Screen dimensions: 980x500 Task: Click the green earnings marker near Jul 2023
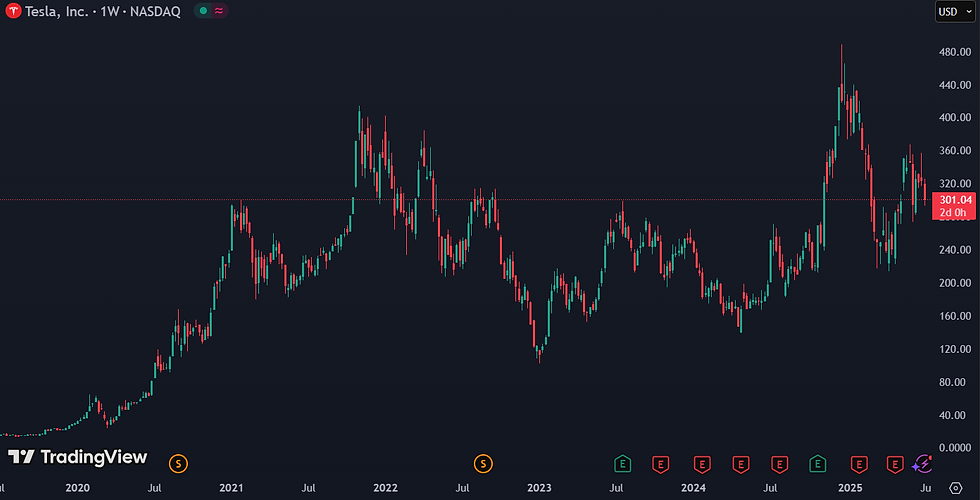(x=622, y=464)
